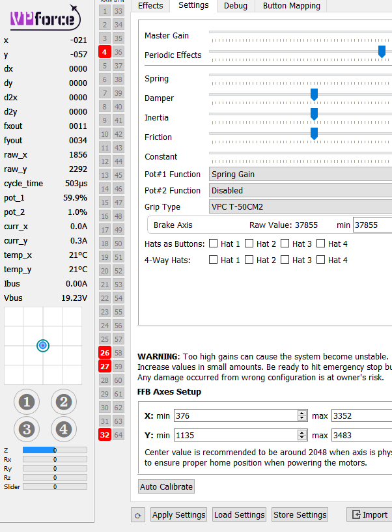Enable Hat 4 under Hats as Buttons
Image resolution: width=392 pixels, height=532 pixels.
[321, 244]
